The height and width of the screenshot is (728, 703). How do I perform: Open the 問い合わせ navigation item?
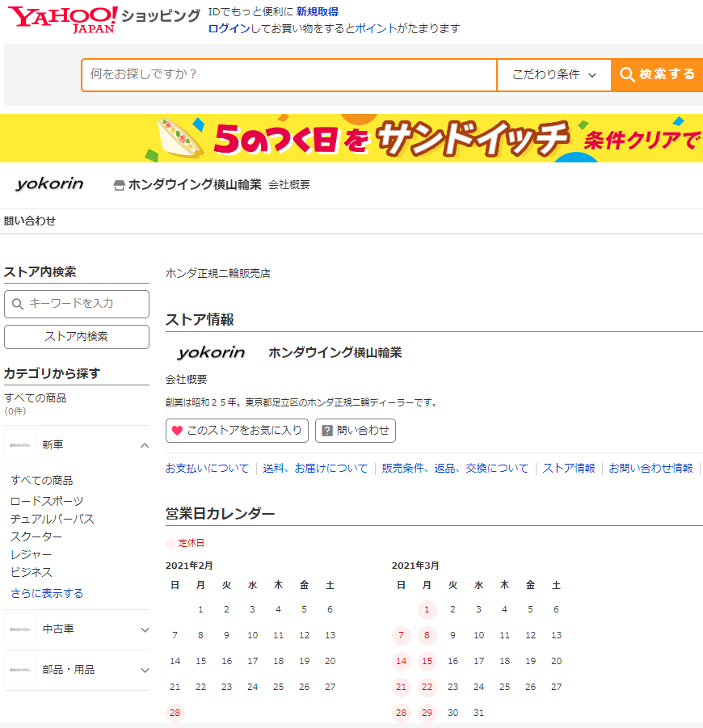(30, 221)
